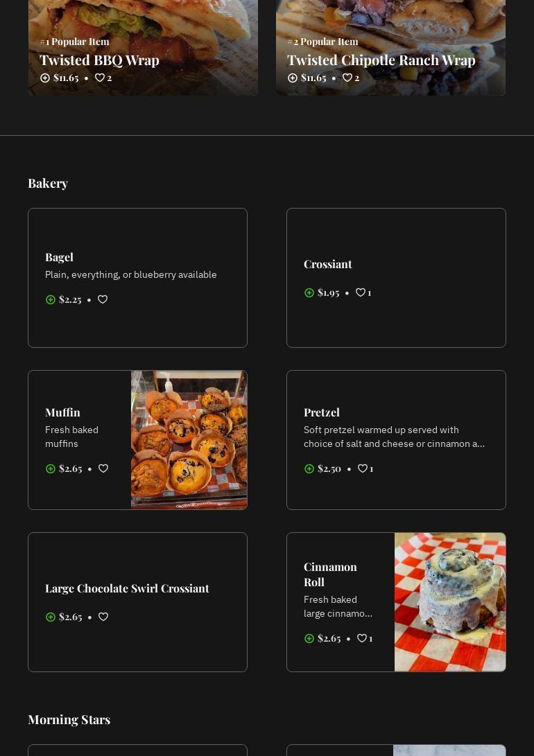Heart the Pretzel item
This screenshot has height=756, width=534.
point(363,468)
